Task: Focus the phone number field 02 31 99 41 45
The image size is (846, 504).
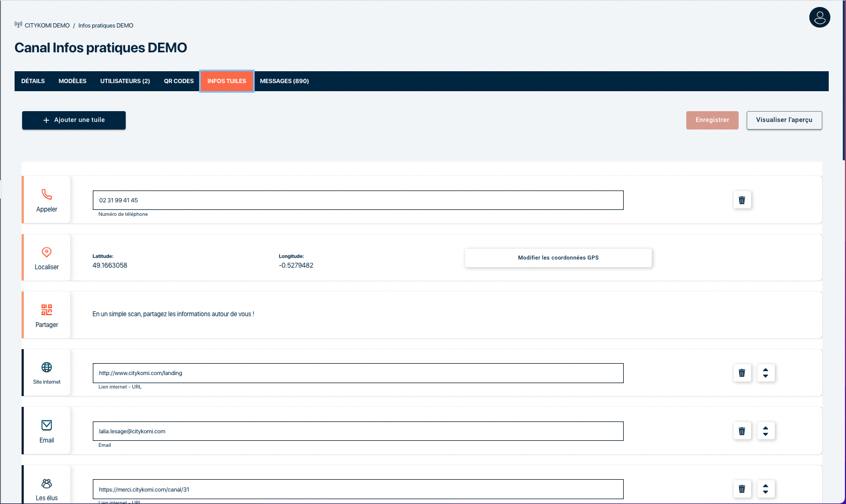Action: click(358, 200)
